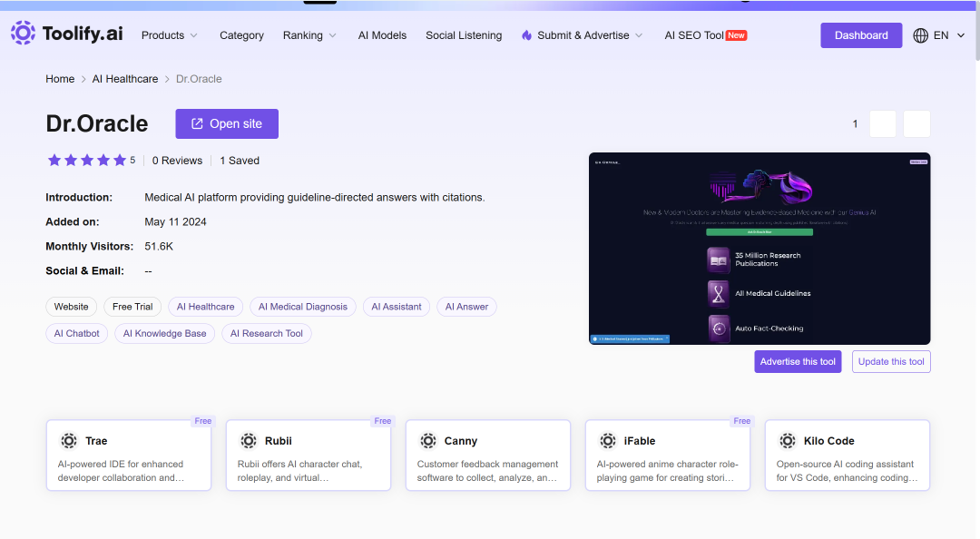Click the Trae card logo icon
The height and width of the screenshot is (539, 980).
(x=69, y=441)
